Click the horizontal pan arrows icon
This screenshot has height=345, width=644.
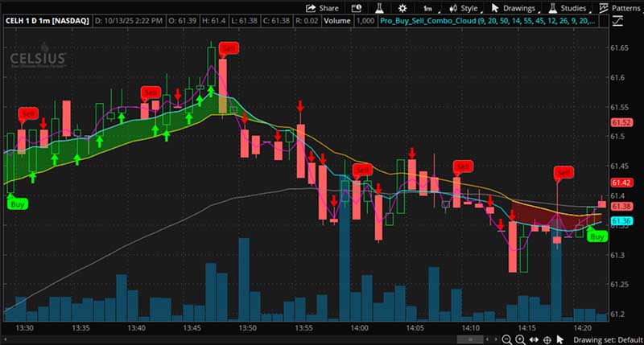[534, 339]
